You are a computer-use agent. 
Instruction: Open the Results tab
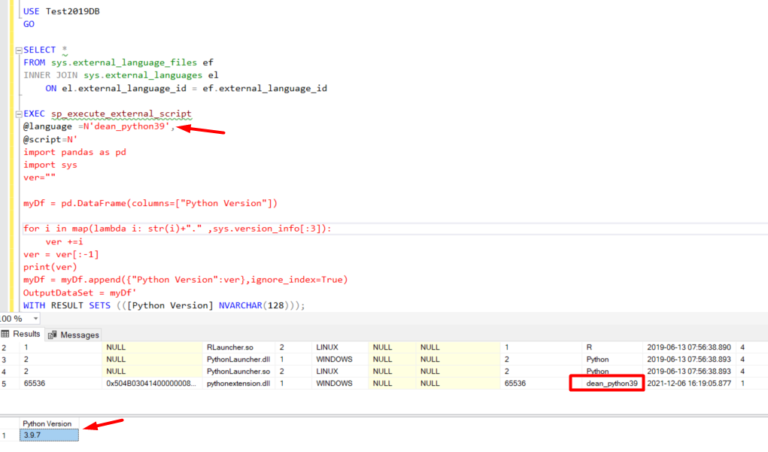(25, 334)
